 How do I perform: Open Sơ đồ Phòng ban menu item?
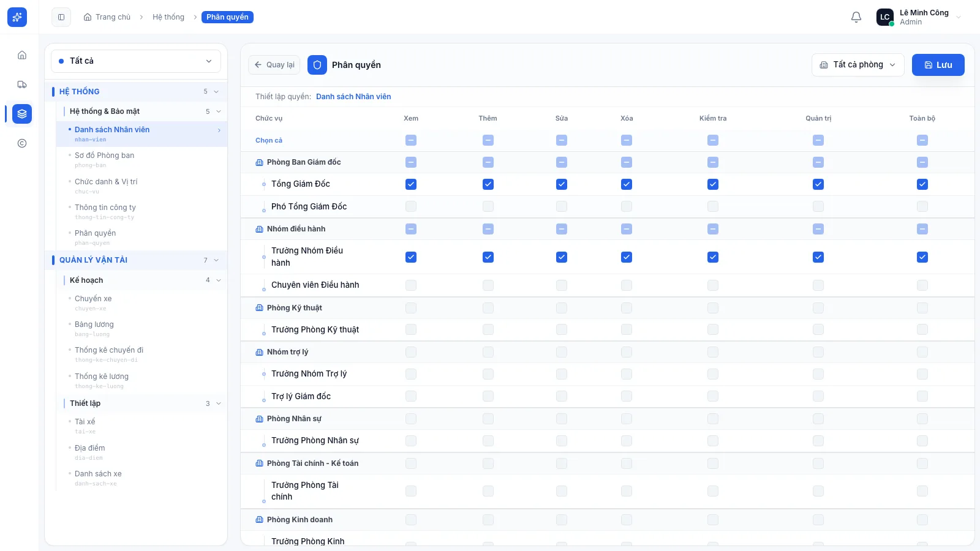click(142, 159)
